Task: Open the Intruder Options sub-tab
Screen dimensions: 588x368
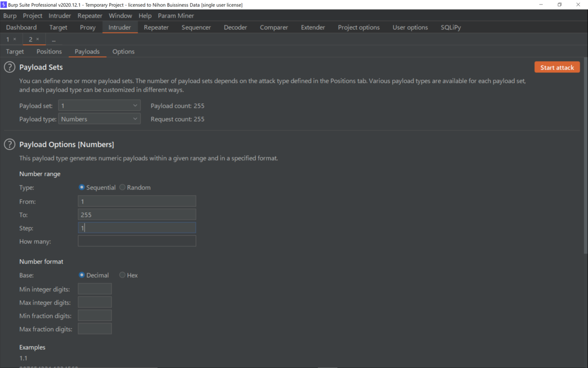Action: tap(123, 52)
